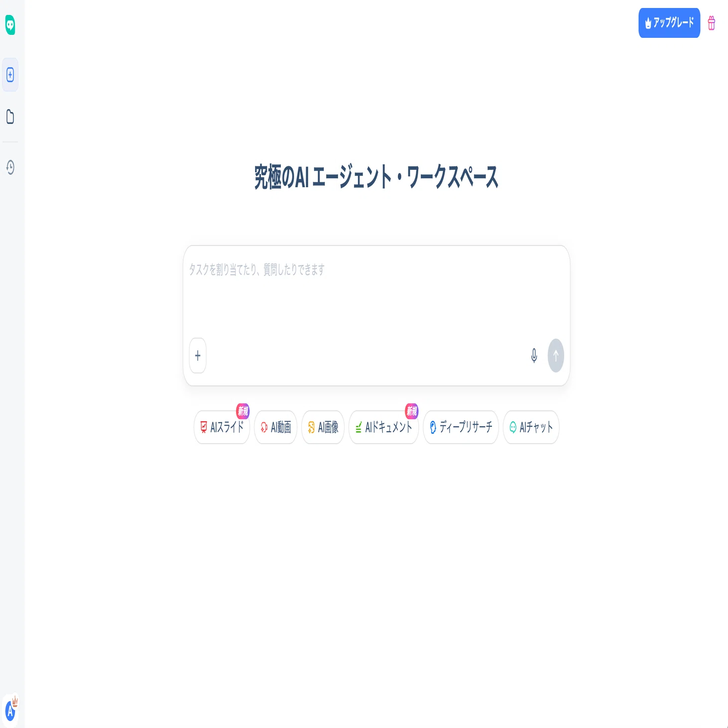Select the AIドキュメント option
This screenshot has width=728, height=728.
click(383, 427)
